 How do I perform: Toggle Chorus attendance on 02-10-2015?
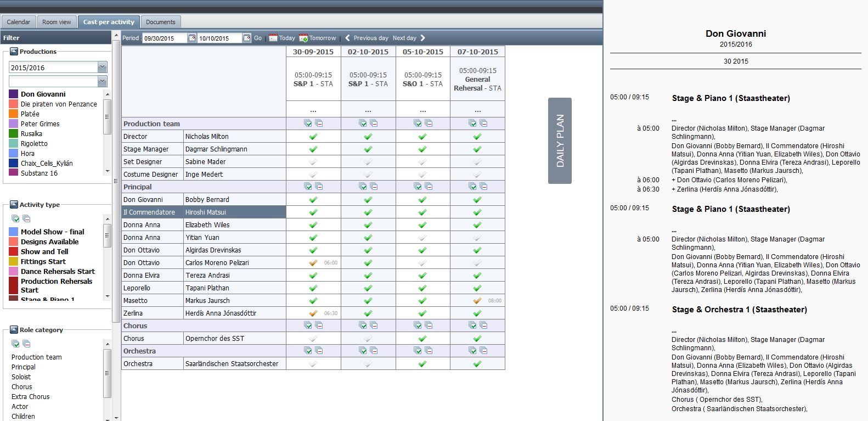pos(368,339)
